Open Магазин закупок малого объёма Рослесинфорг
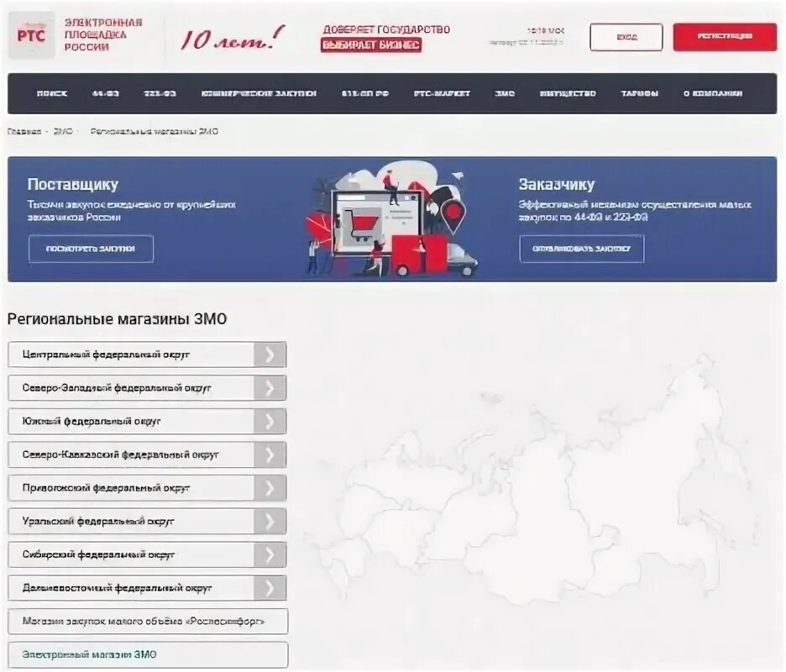 click(x=148, y=622)
